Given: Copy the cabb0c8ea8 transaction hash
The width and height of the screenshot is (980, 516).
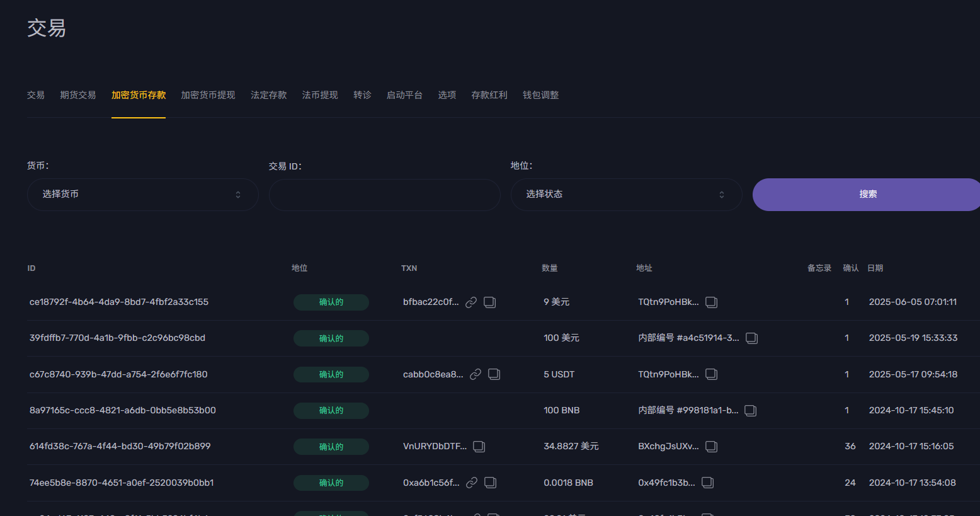Looking at the screenshot, I should [x=494, y=374].
